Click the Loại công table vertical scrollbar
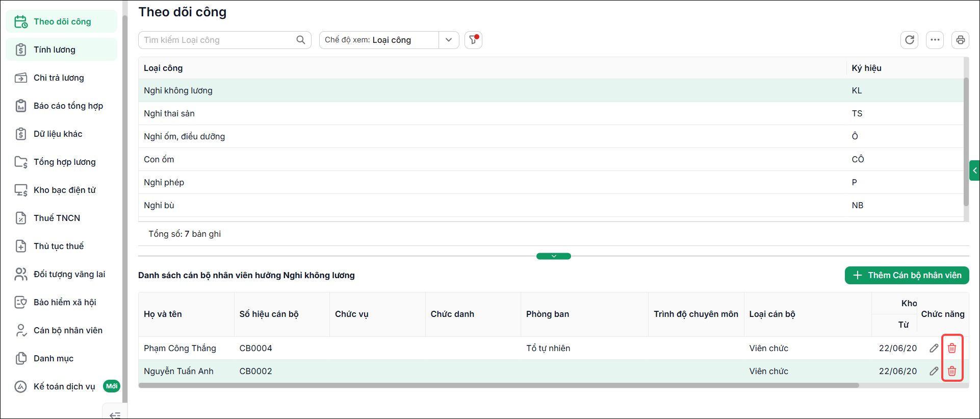The image size is (980, 419). [x=966, y=141]
